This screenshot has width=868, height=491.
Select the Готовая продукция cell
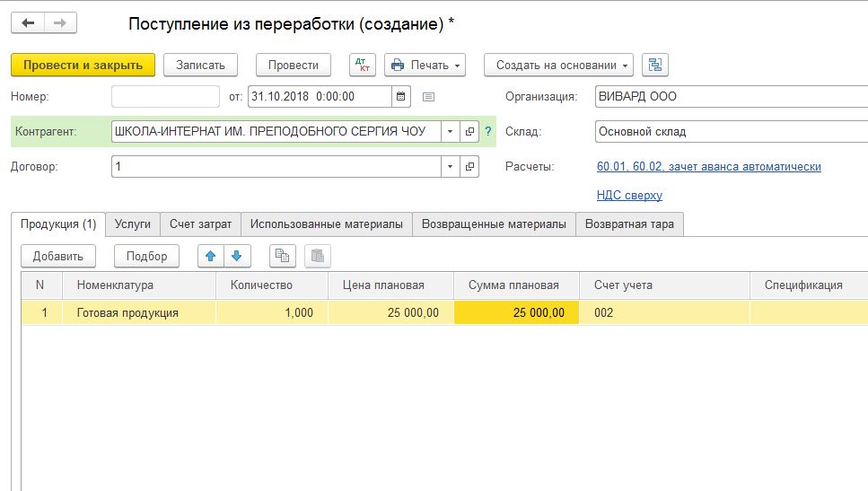click(139, 312)
